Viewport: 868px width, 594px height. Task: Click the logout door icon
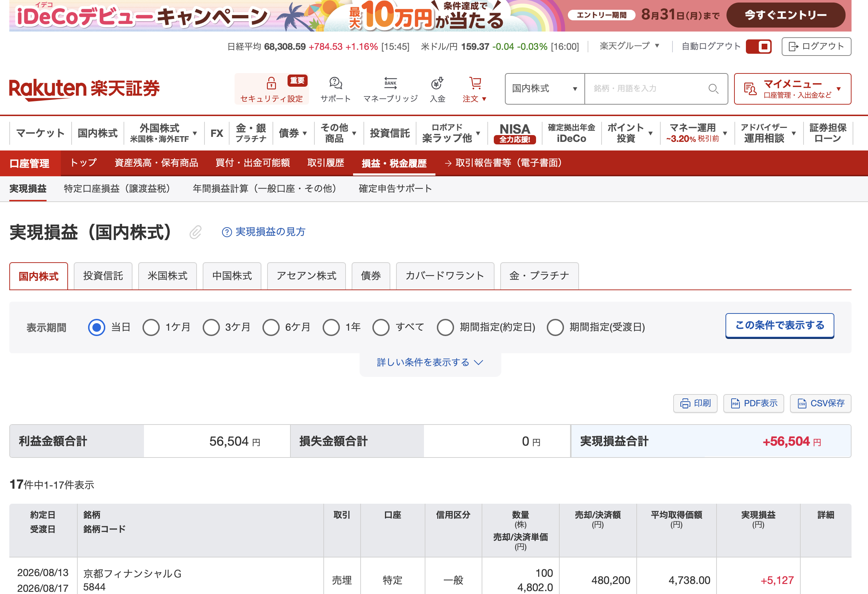click(793, 46)
